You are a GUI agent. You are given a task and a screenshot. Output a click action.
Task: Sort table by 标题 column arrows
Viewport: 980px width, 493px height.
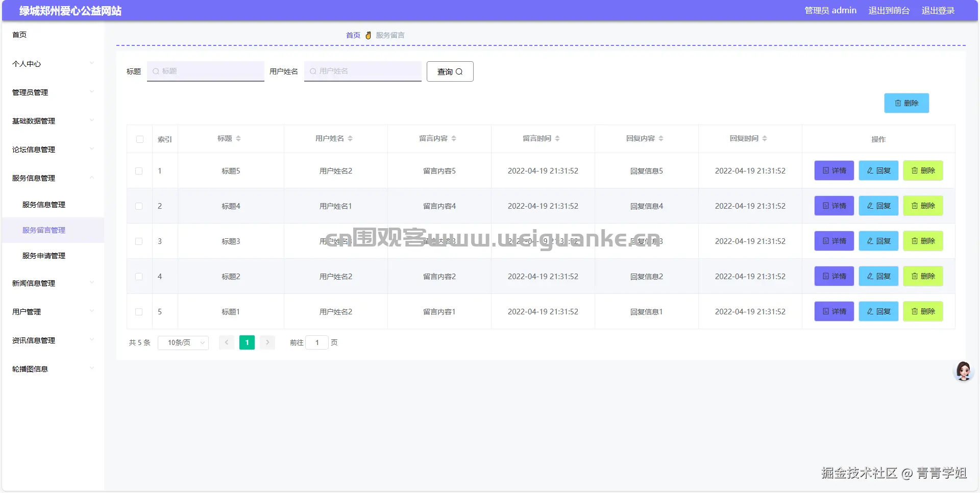click(238, 139)
